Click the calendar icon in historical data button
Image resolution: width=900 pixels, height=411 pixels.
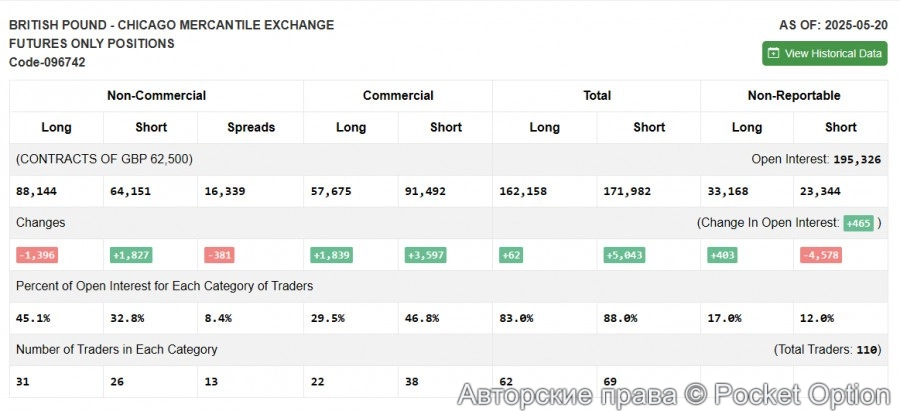click(773, 53)
